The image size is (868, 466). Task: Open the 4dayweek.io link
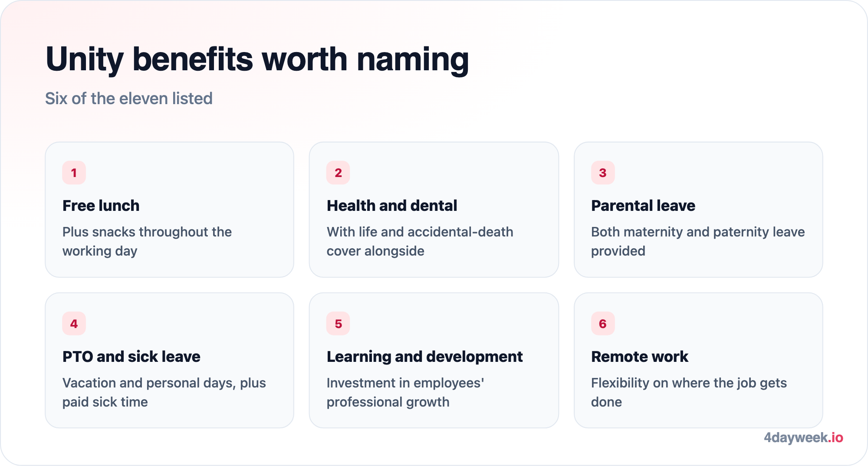(803, 437)
